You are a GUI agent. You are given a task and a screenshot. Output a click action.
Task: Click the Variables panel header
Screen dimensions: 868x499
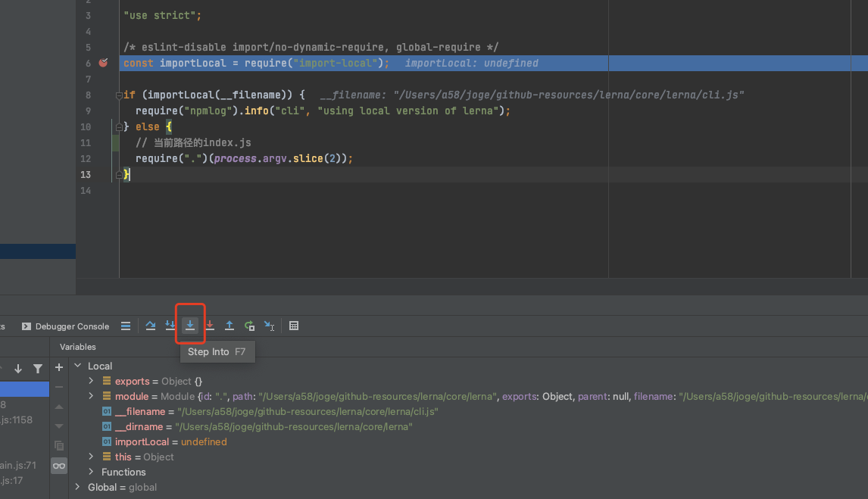[x=77, y=347]
